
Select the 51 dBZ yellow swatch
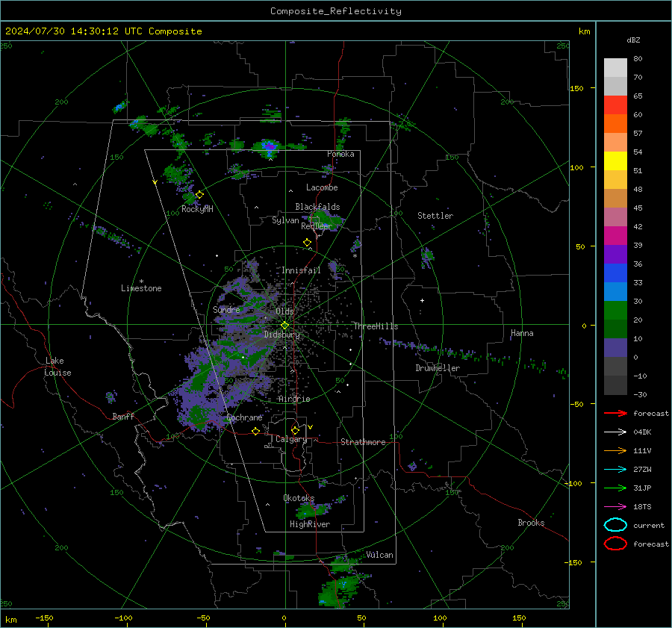click(x=615, y=161)
